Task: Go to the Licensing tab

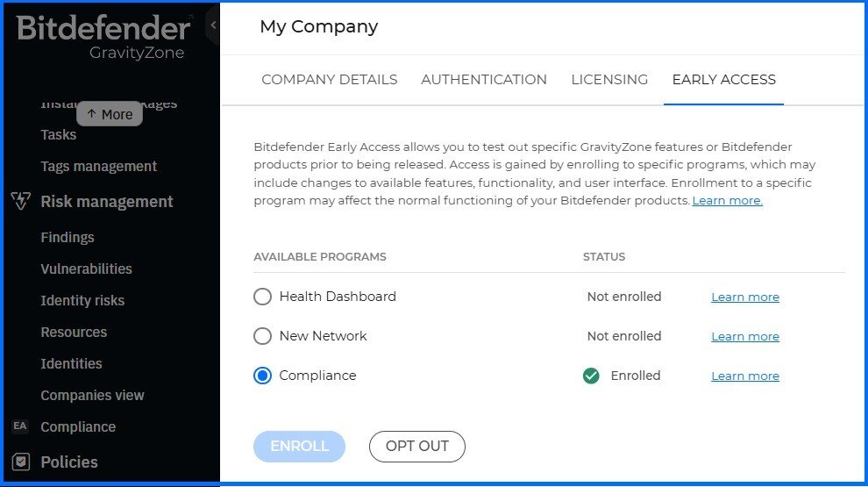Action: (609, 80)
